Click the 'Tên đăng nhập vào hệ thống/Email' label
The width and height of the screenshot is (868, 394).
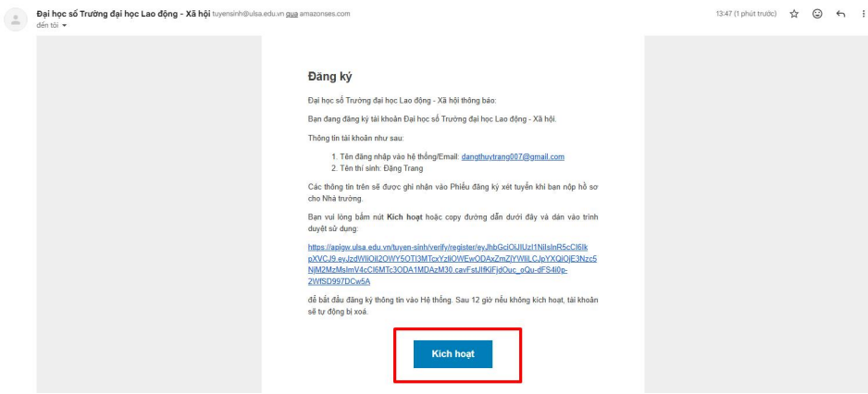tap(399, 156)
